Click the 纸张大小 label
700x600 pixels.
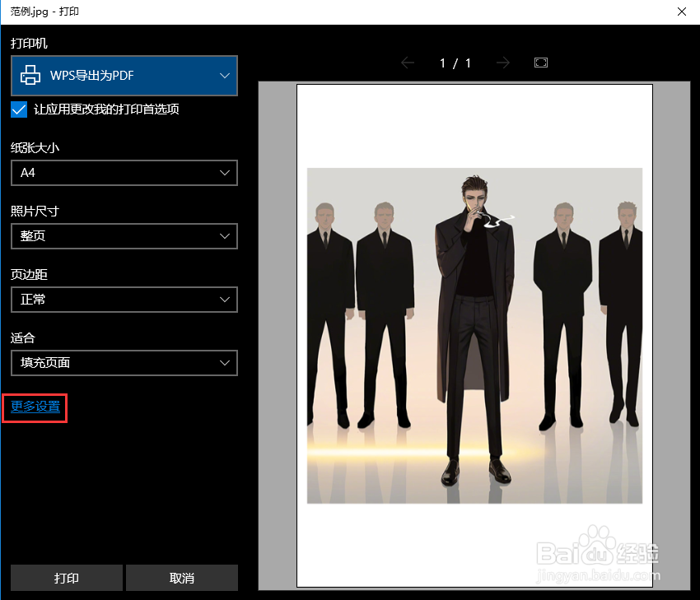[35, 147]
